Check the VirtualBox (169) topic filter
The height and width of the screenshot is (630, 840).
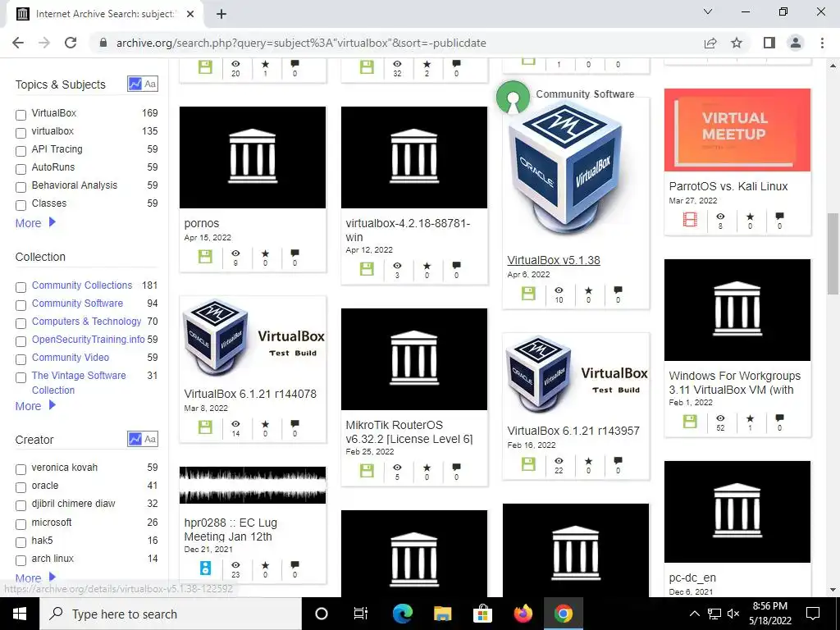[21, 115]
